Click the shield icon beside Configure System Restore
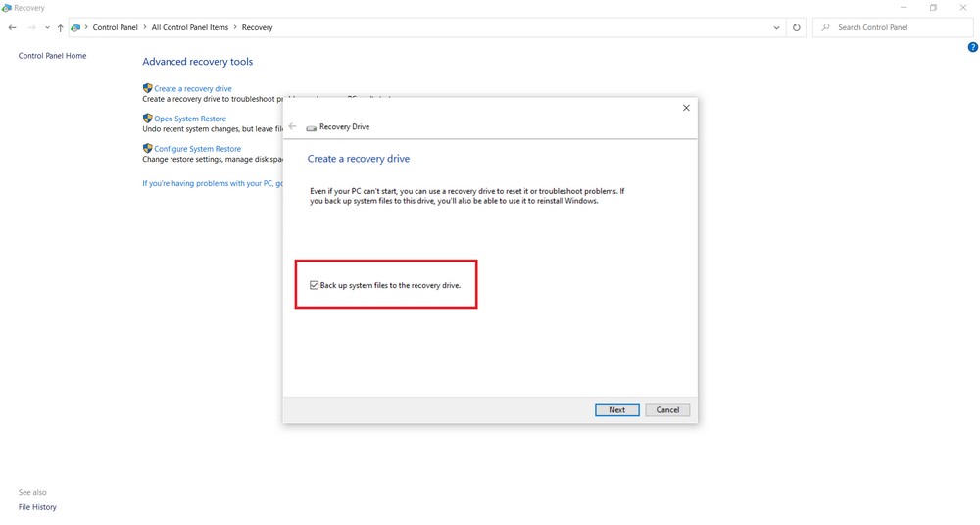The image size is (980, 525). coord(148,148)
